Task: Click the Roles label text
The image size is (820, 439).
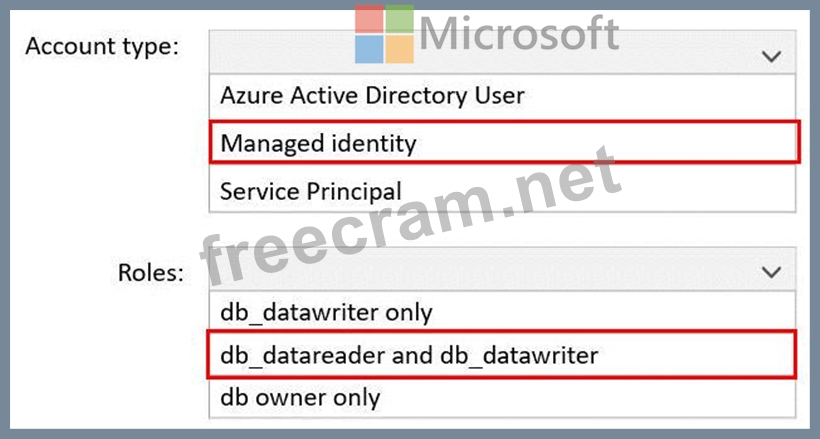Action: pyautogui.click(x=150, y=273)
